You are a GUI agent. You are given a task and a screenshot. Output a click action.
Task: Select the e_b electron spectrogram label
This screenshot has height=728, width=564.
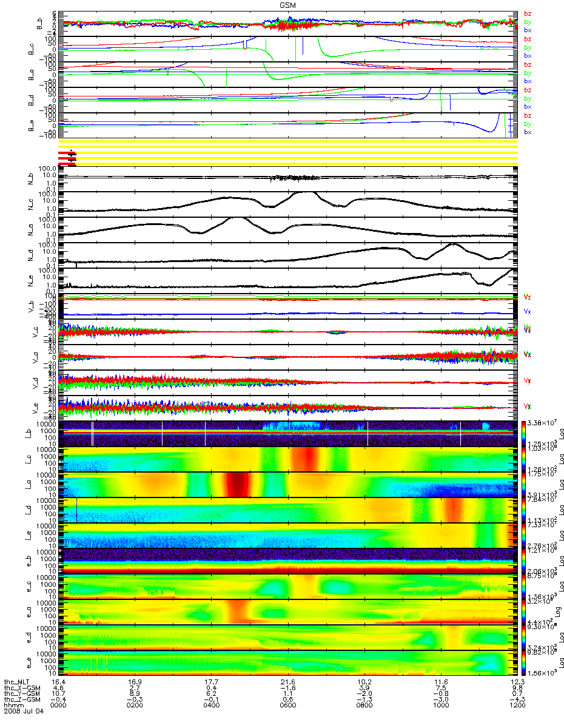click(x=30, y=560)
